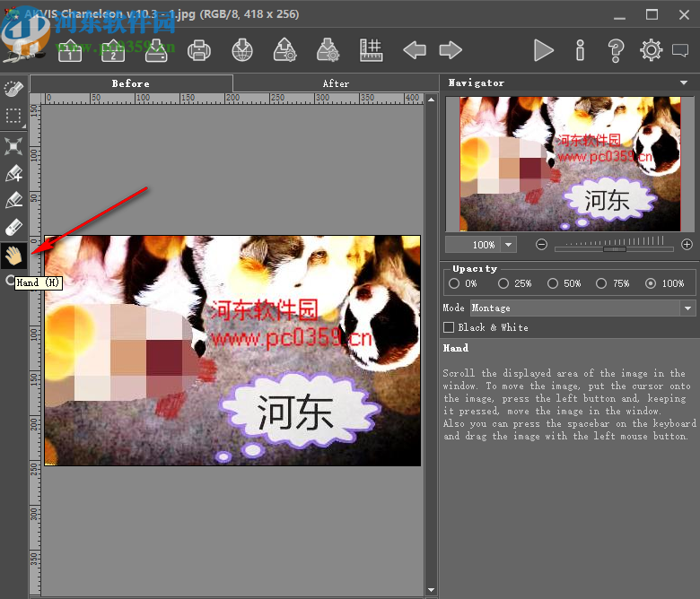Zoom in with plus button
The width and height of the screenshot is (700, 599).
[687, 245]
